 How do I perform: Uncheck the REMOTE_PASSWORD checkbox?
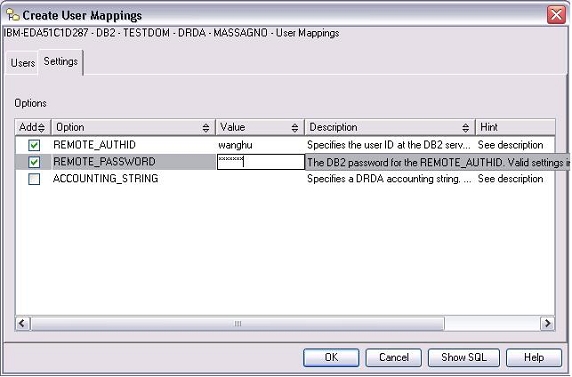pos(34,162)
